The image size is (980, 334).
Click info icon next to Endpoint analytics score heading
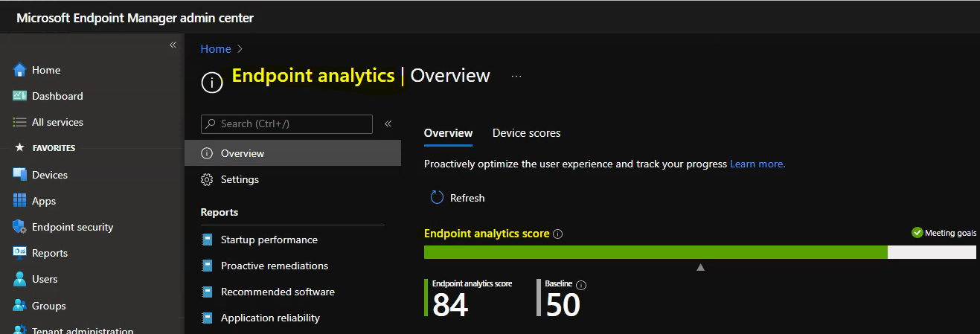(558, 234)
